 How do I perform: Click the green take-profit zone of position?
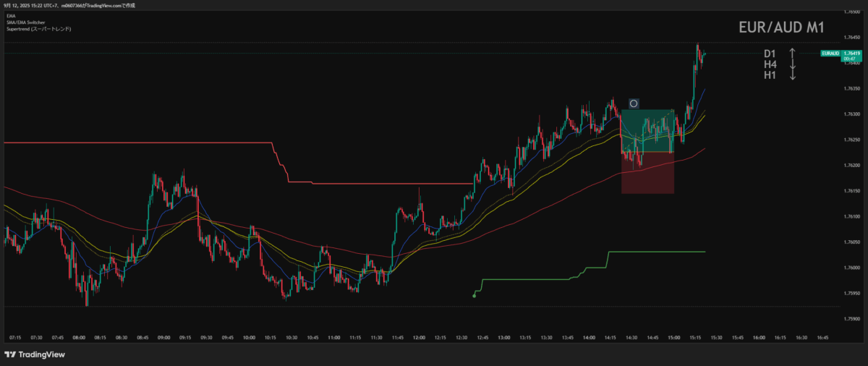(x=647, y=130)
